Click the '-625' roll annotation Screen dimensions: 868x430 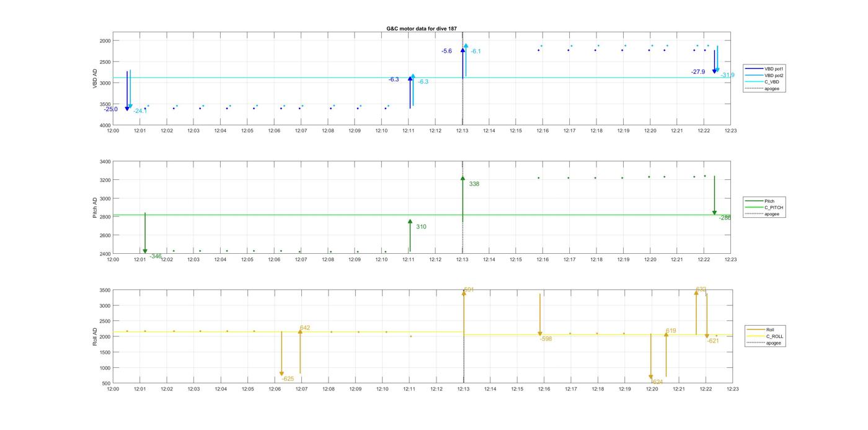(288, 378)
